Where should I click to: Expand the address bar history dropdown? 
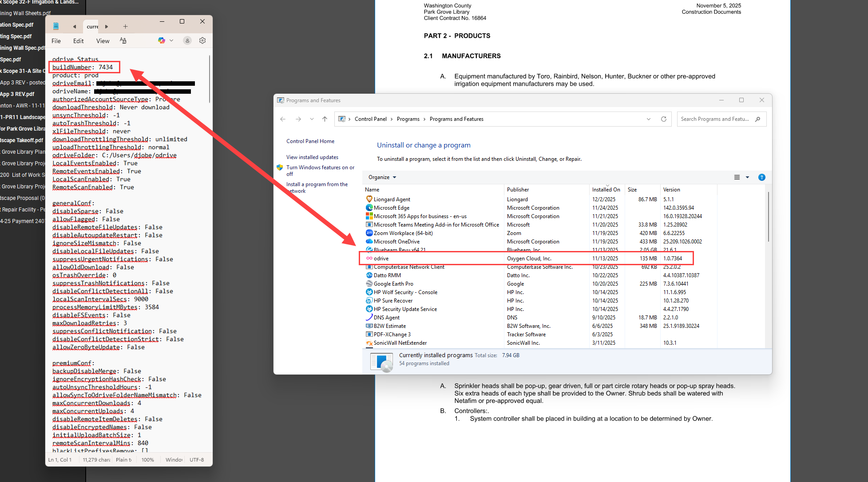tap(649, 119)
